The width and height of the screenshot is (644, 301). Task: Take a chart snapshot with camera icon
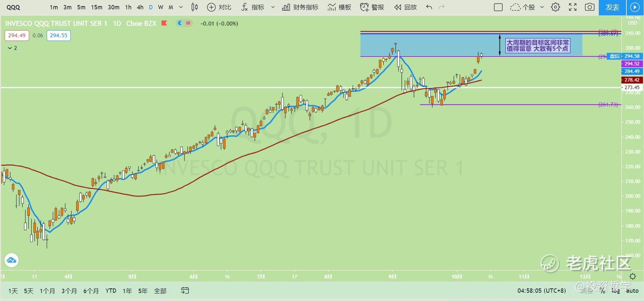589,7
